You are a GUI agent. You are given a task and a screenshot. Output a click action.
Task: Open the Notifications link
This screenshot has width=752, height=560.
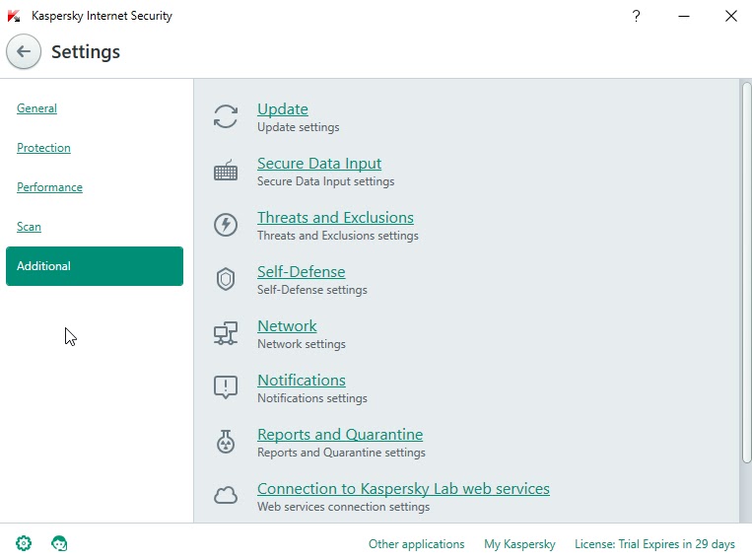tap(302, 380)
